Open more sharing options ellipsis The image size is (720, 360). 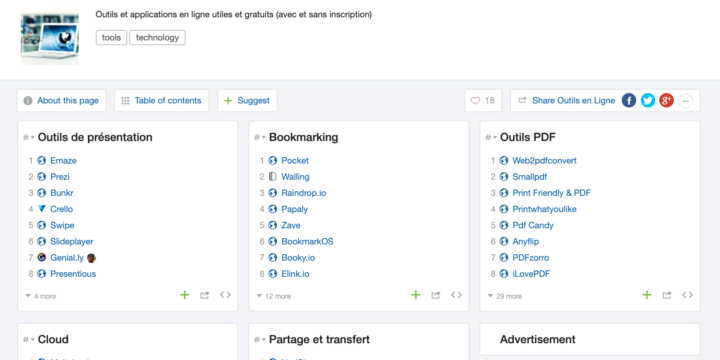click(685, 101)
